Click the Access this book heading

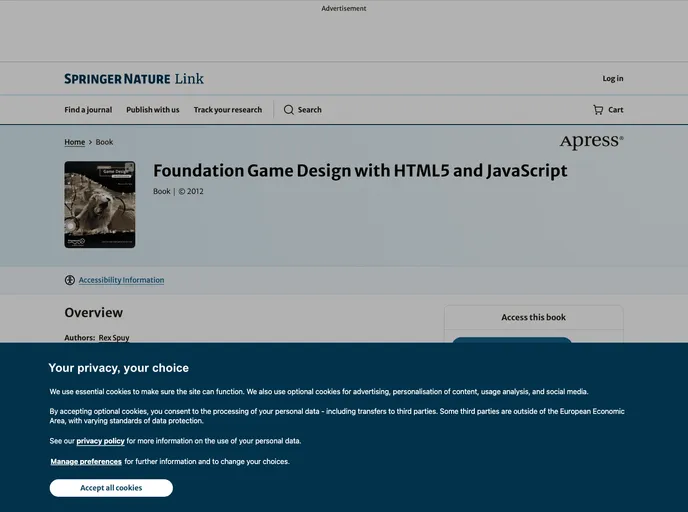click(x=534, y=317)
